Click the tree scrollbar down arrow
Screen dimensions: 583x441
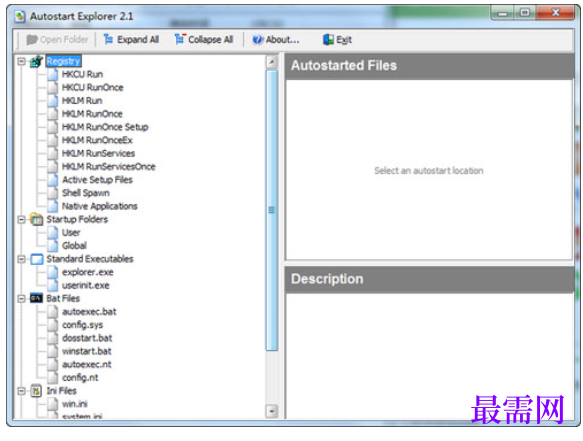point(272,412)
